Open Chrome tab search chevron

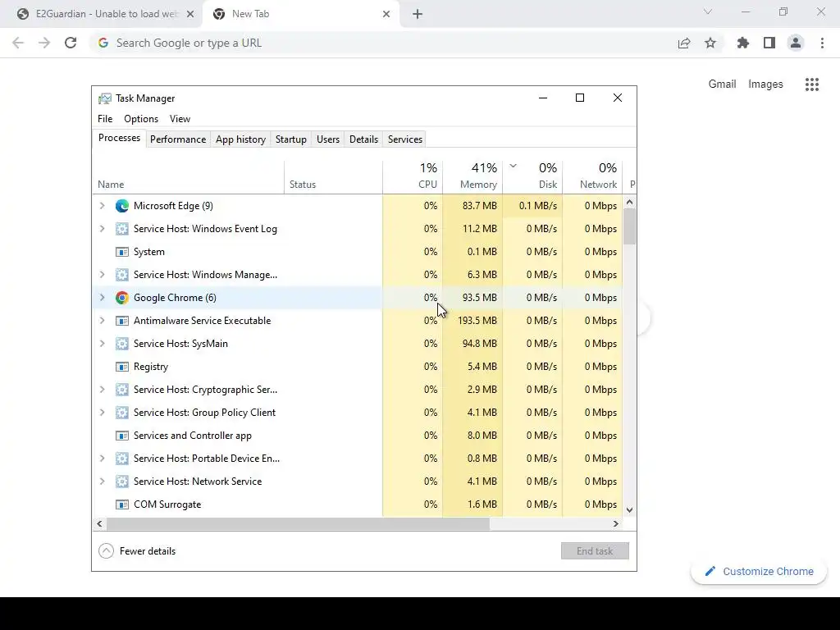[x=708, y=11]
